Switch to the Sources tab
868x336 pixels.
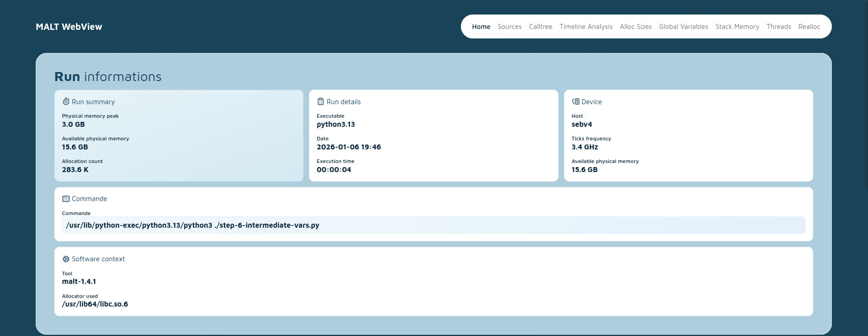click(509, 27)
